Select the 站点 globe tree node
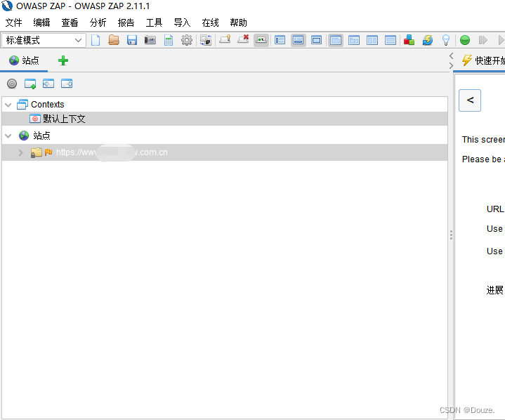505x420 pixels. click(x=34, y=136)
